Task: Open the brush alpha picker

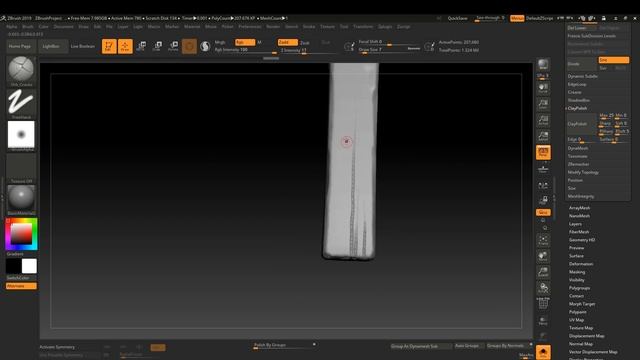Action: point(21,134)
